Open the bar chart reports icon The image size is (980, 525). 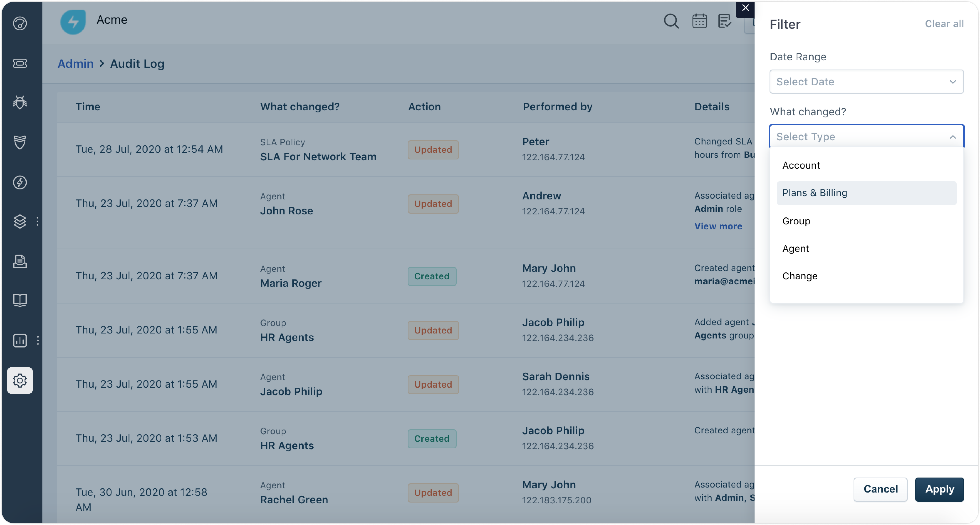point(20,340)
